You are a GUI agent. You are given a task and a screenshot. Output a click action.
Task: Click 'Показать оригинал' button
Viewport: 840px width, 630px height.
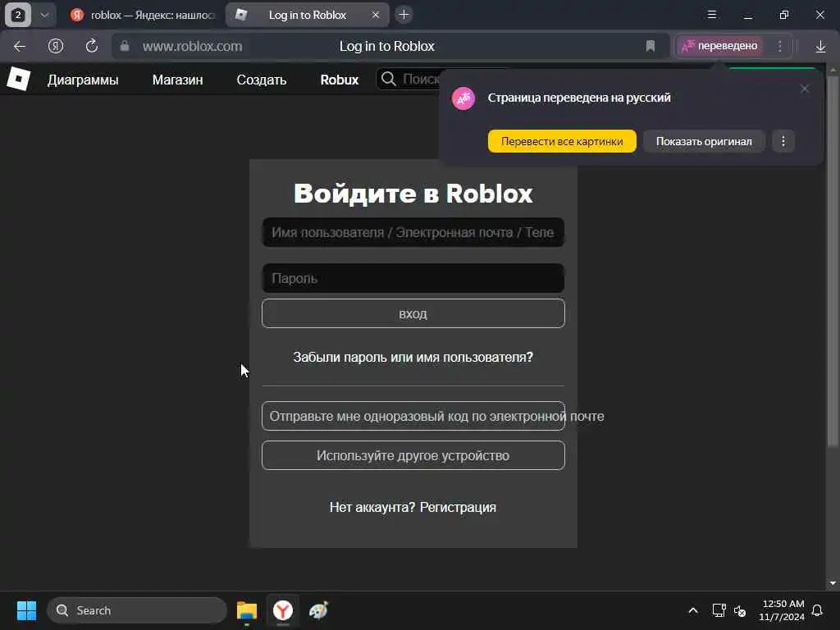point(704,141)
